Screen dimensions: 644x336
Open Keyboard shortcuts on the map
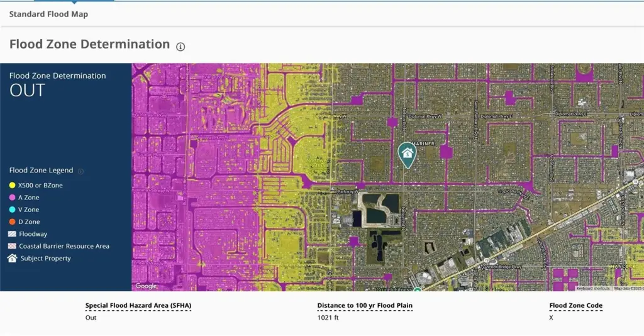pos(593,288)
